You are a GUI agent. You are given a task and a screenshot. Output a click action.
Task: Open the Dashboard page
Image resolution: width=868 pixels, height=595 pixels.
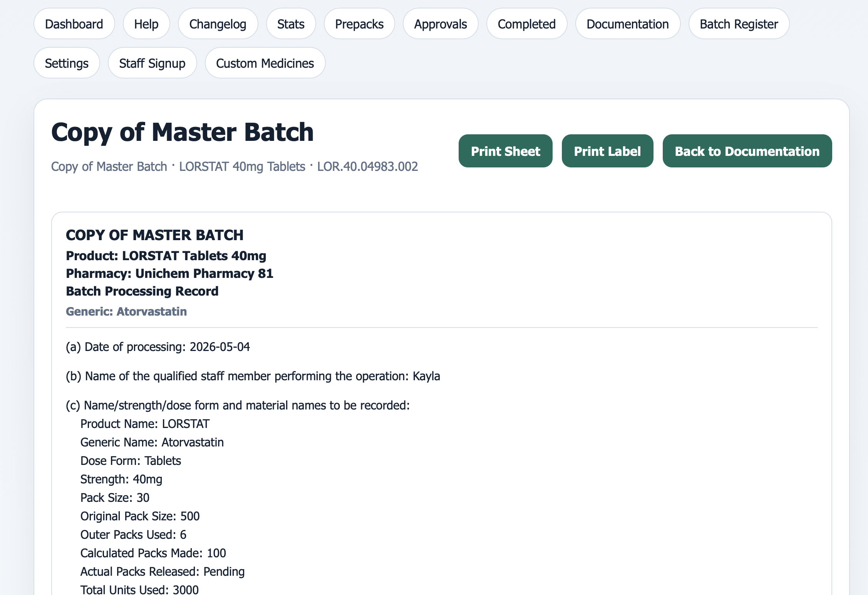[74, 24]
